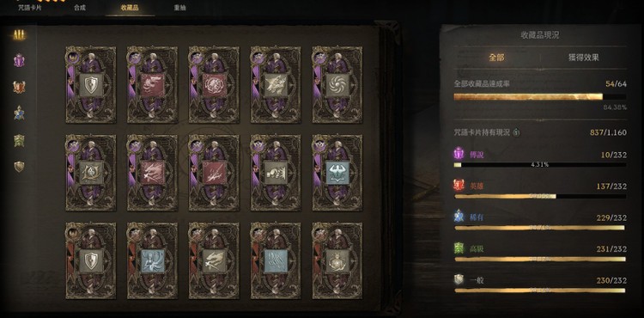Filter by green advanced grade sidebar icon
The image size is (644, 318).
pyautogui.click(x=19, y=140)
